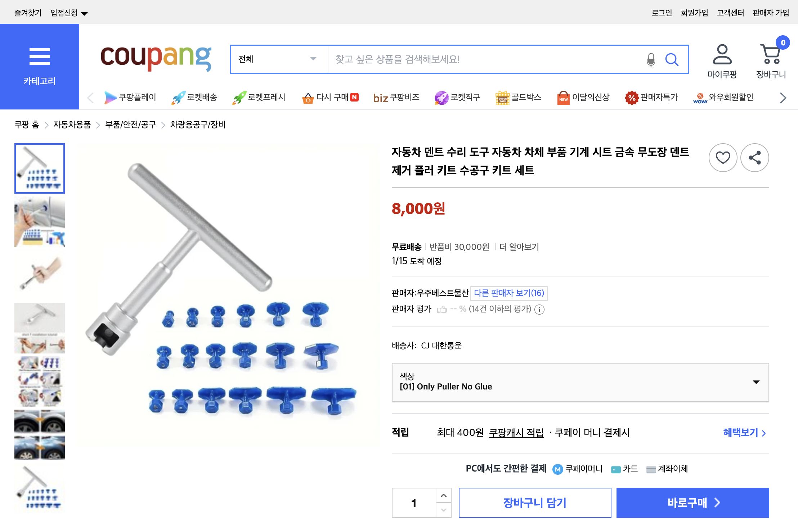Click the 판매자특가 percent icon
The height and width of the screenshot is (532, 798).
(x=631, y=97)
